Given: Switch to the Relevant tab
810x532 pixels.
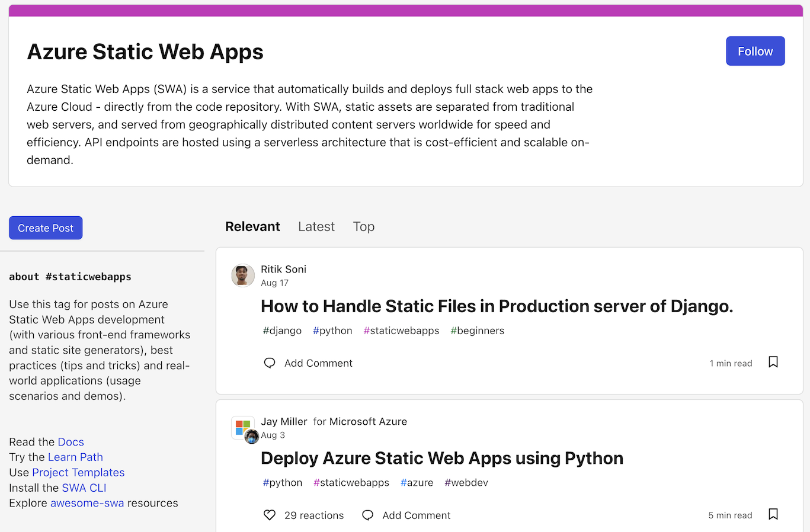Looking at the screenshot, I should [x=252, y=227].
